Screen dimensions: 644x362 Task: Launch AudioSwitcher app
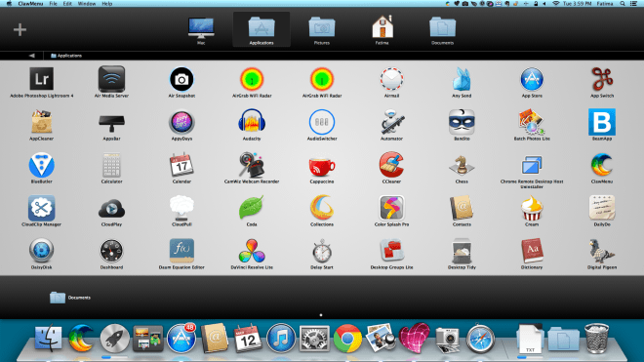pos(322,122)
